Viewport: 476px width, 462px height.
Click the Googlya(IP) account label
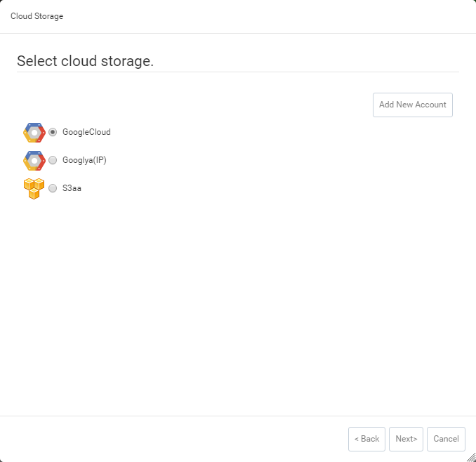84,160
